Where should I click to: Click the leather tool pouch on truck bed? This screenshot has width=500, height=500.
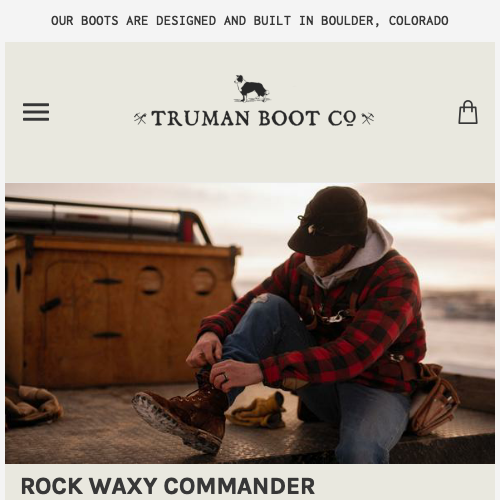(x=435, y=398)
